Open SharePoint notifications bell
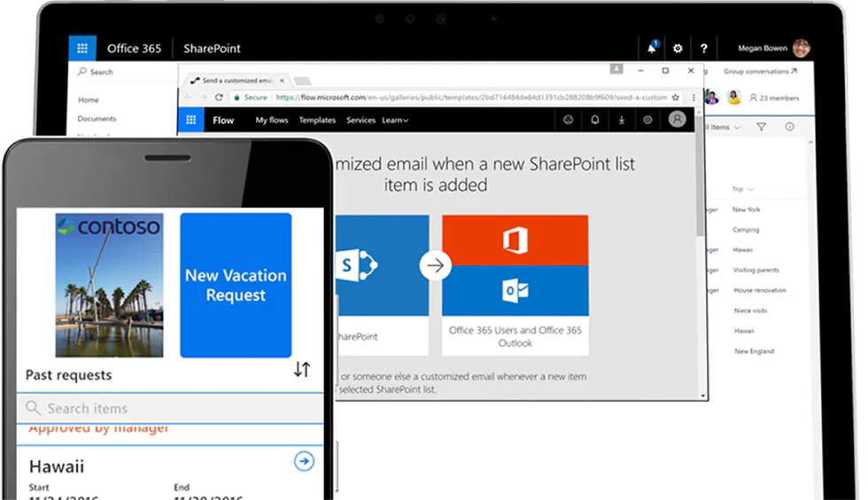 click(x=652, y=48)
